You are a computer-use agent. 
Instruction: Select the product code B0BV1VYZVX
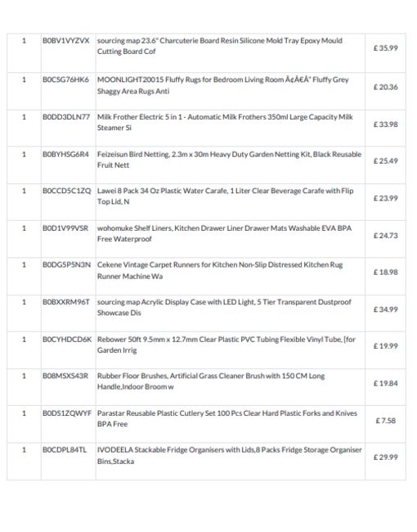tap(65, 41)
